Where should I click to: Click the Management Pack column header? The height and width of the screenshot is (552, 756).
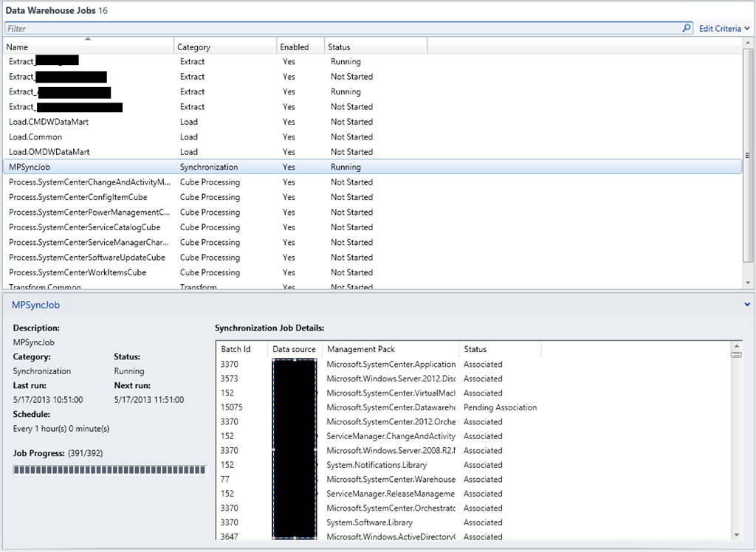click(391, 349)
